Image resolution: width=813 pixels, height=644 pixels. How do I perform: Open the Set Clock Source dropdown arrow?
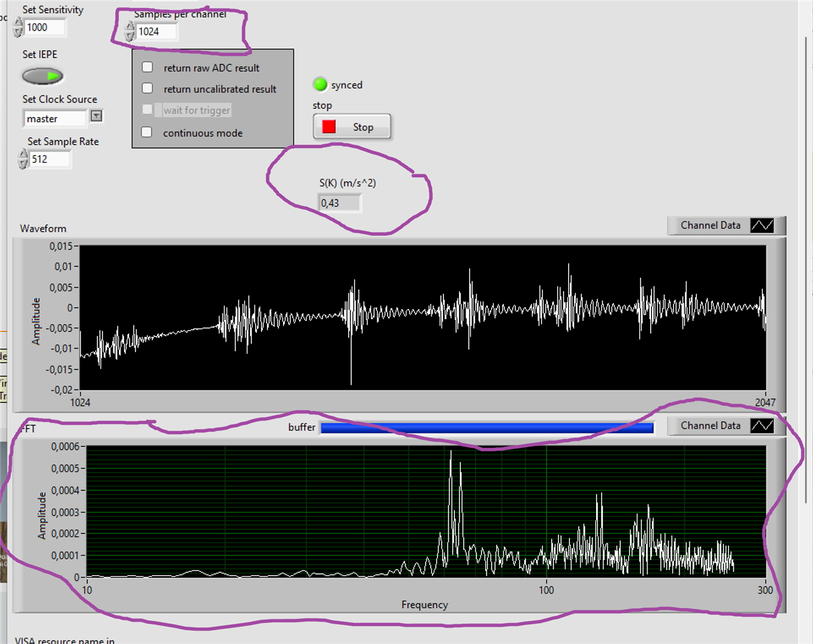96,116
